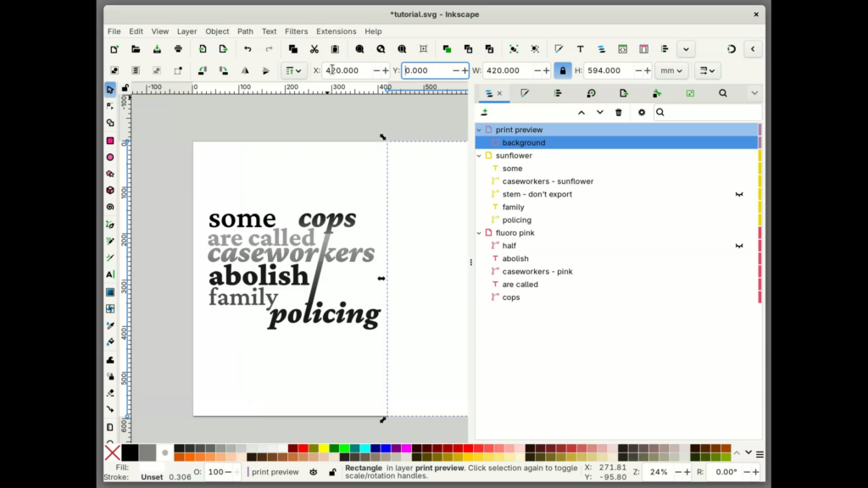Collapse the sunflower layer group
Viewport: 868px width, 488px height.
[478, 156]
